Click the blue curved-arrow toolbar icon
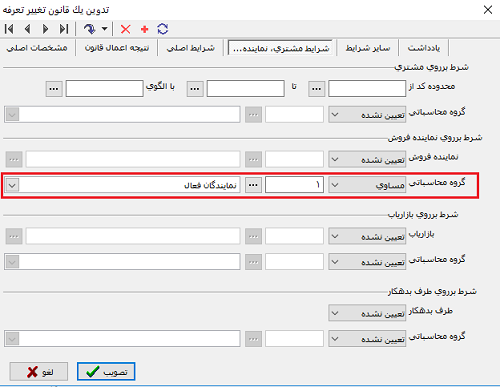Image resolution: width=500 pixels, height=387 pixels. (x=89, y=29)
